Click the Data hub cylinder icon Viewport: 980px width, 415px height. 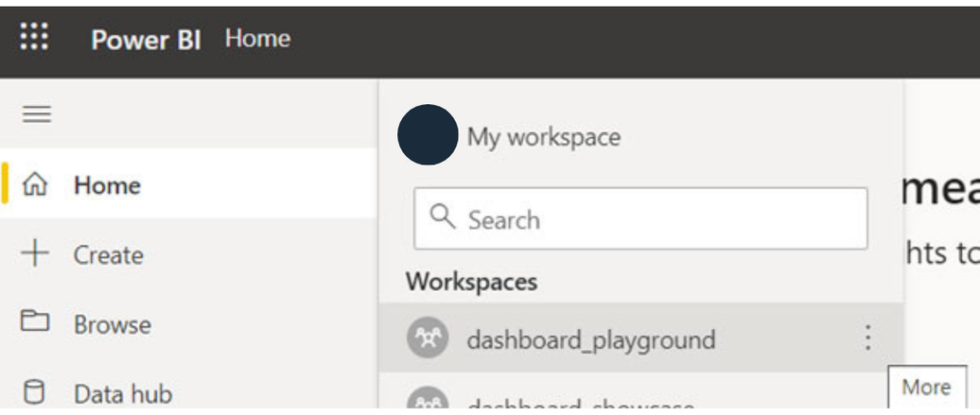35,393
